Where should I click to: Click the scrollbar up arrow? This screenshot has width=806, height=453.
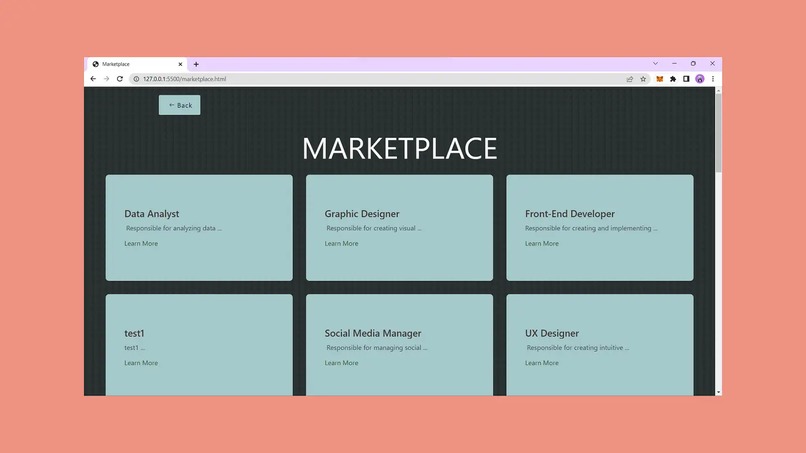tap(718, 90)
